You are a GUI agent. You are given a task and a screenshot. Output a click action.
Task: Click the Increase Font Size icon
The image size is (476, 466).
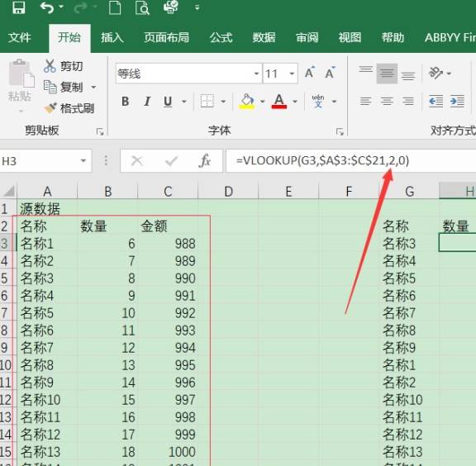pos(310,73)
